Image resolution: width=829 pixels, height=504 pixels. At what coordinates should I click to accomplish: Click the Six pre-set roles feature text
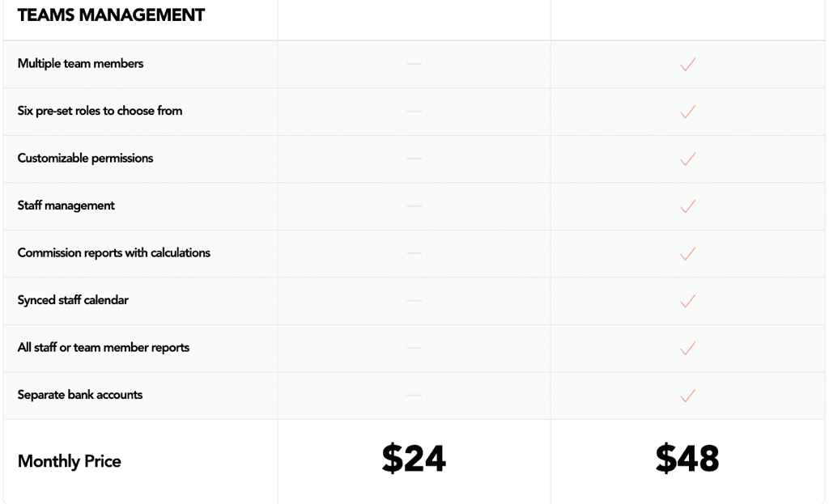(100, 111)
